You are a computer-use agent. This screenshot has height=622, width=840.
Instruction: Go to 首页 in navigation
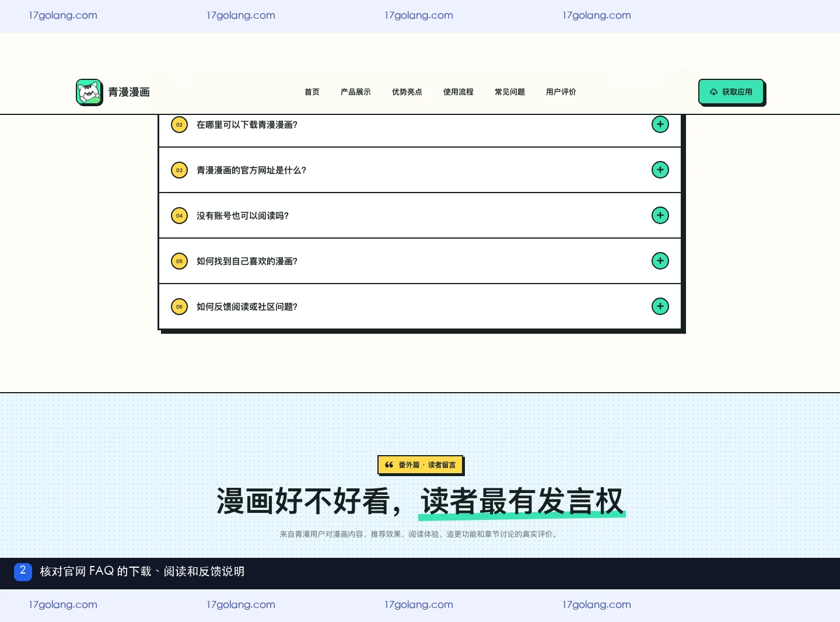(x=312, y=92)
